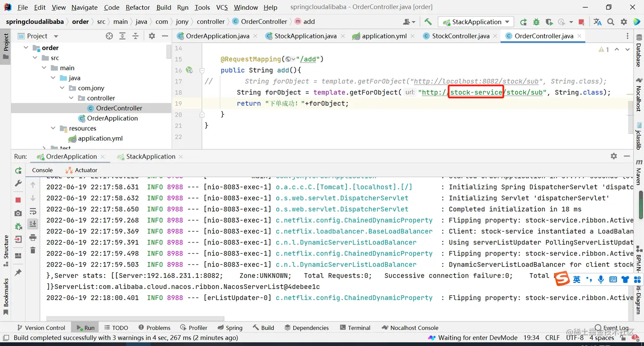Take a thread dump with the camera icon
Screen dimensions: 644x346
click(18, 213)
